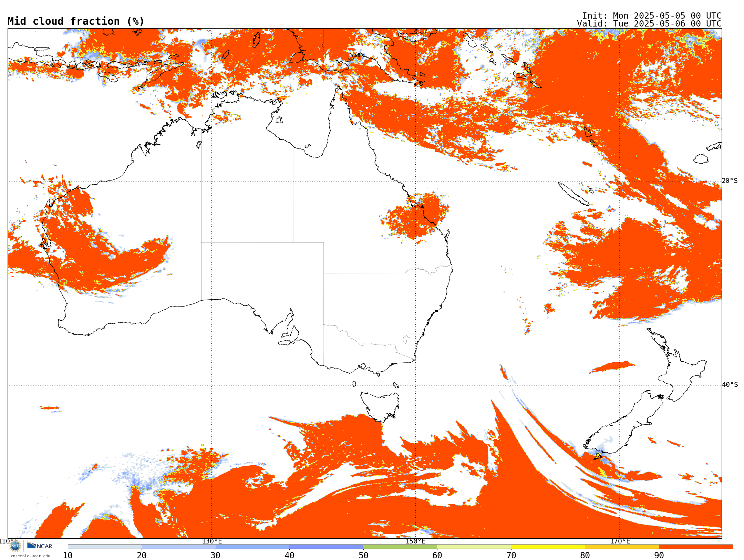Click the colorbar label 60

click(x=437, y=555)
